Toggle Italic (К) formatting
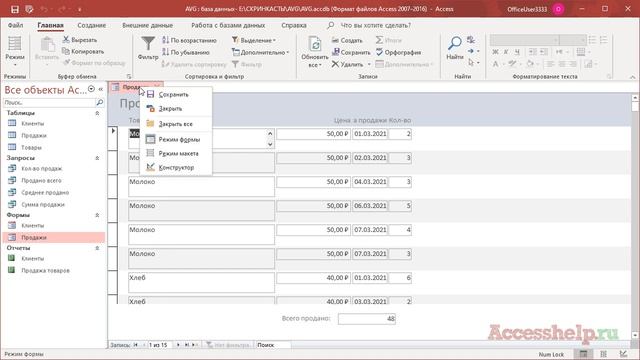Screen dimensions: 640x360 click(x=506, y=52)
